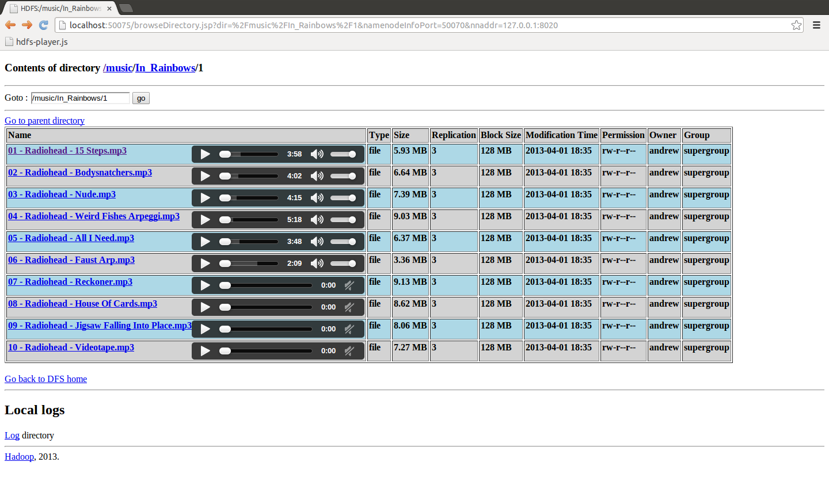The height and width of the screenshot is (504, 829).
Task: Follow the In_Rainbows breadcrumb link
Action: pyautogui.click(x=165, y=68)
